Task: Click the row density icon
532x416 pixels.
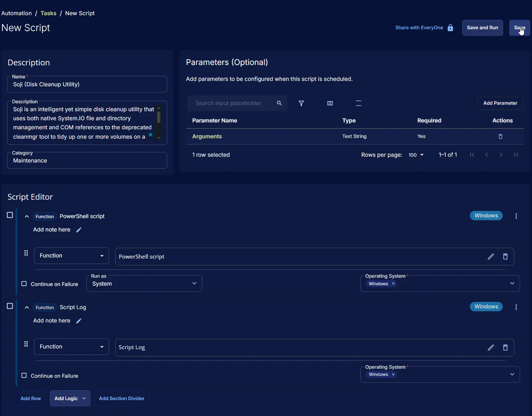Action: click(x=358, y=103)
